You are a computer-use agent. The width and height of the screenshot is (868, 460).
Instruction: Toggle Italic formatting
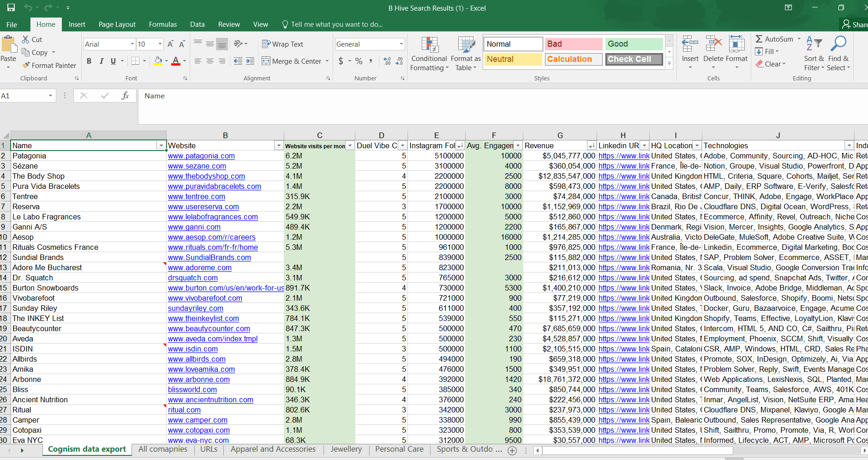pos(101,61)
